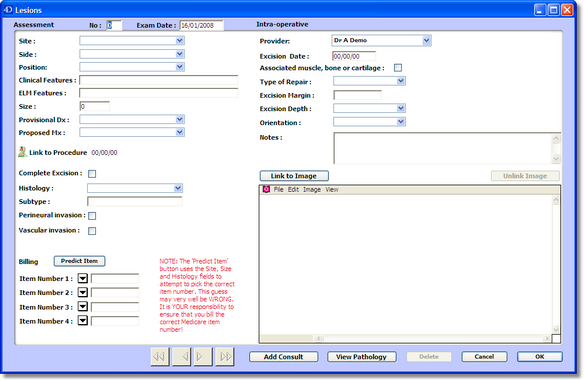Click inside the Notes text area
The height and width of the screenshot is (381, 584).
pyautogui.click(x=442, y=148)
